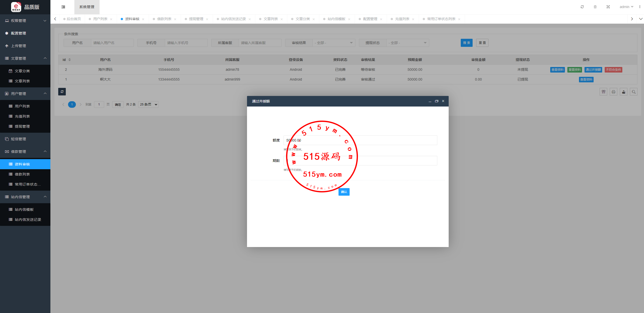644x313 pixels.
Task: Open the column filter grid icon
Action: tap(603, 92)
